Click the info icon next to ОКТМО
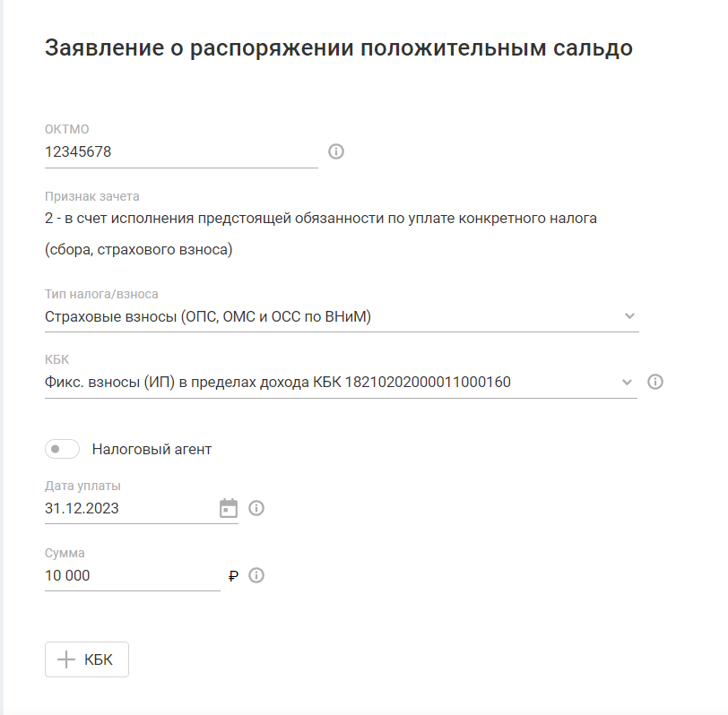Screen dimensions: 728x715 coord(336,151)
